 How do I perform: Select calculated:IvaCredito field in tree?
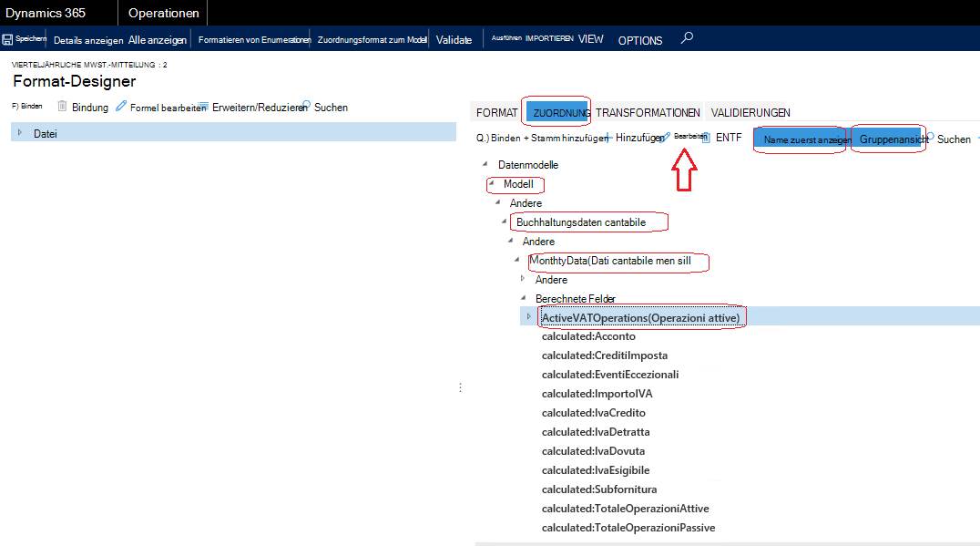coord(594,413)
